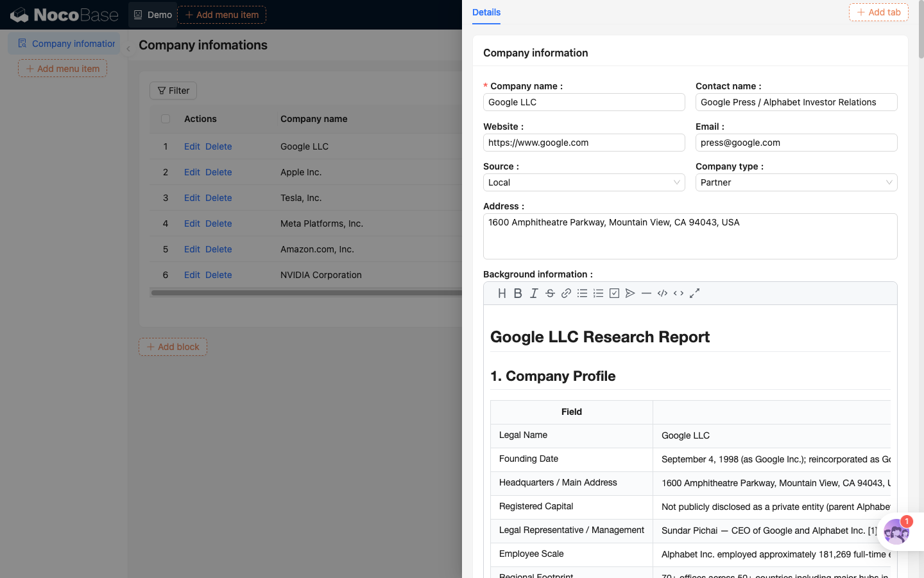Delete the Google LLC row
Screen dimensions: 924x578
219,146
